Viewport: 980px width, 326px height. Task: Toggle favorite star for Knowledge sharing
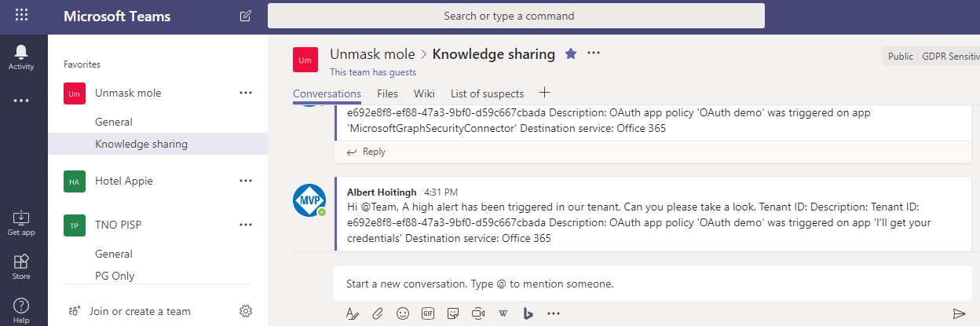tap(571, 53)
